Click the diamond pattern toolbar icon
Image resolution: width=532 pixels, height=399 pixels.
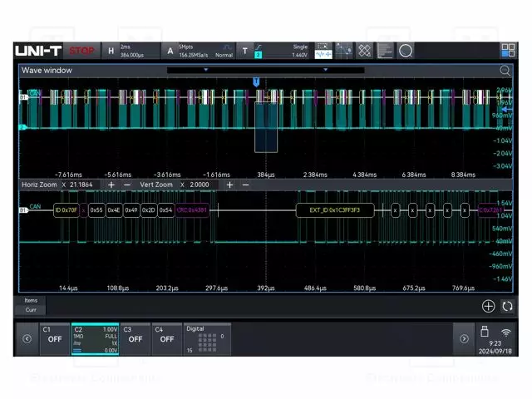(x=364, y=51)
